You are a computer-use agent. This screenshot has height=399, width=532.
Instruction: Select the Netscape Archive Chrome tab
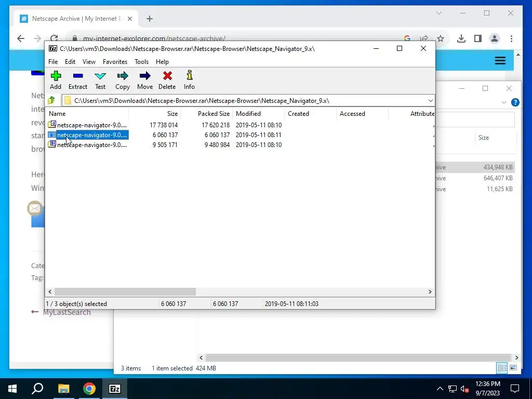75,19
